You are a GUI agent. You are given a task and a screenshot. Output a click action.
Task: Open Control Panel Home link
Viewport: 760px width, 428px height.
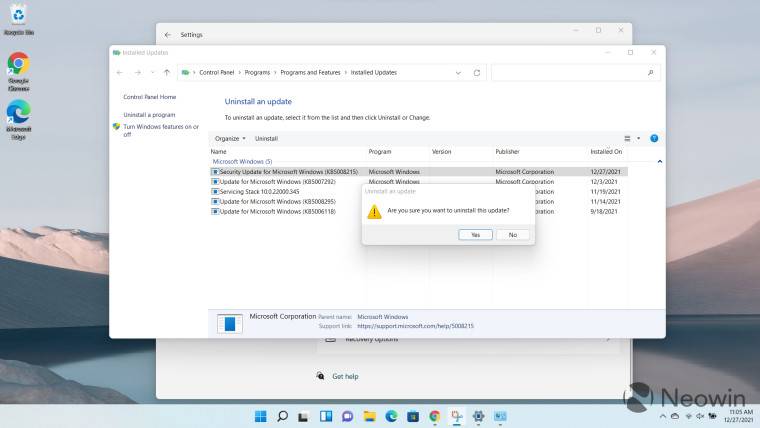click(149, 97)
